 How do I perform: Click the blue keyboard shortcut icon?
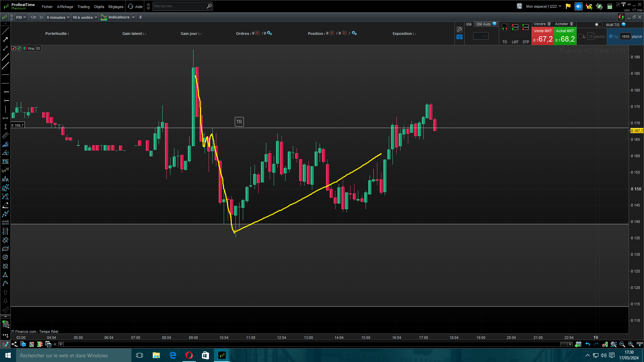tap(460, 37)
